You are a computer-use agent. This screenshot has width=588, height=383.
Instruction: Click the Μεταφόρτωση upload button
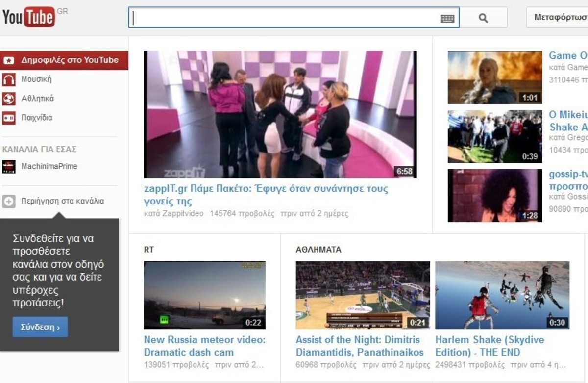(x=559, y=18)
